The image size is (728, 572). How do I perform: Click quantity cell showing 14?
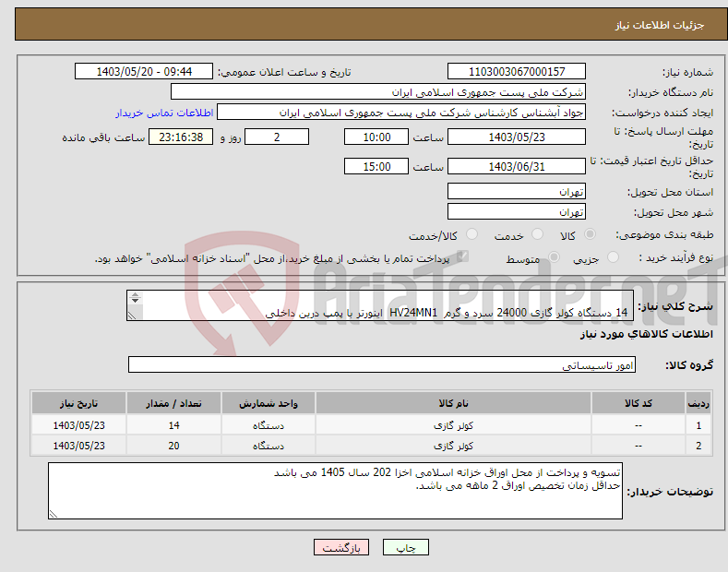point(173,425)
